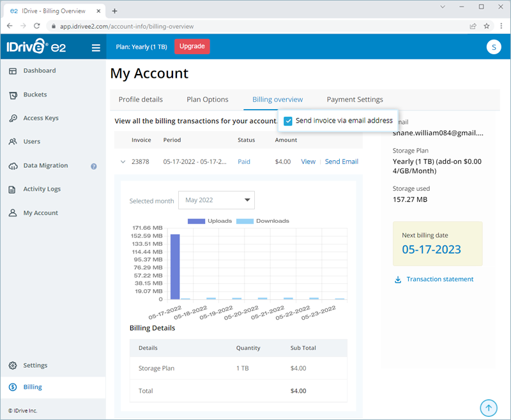Open the Selected month dropdown showing May 2022

pyautogui.click(x=216, y=200)
